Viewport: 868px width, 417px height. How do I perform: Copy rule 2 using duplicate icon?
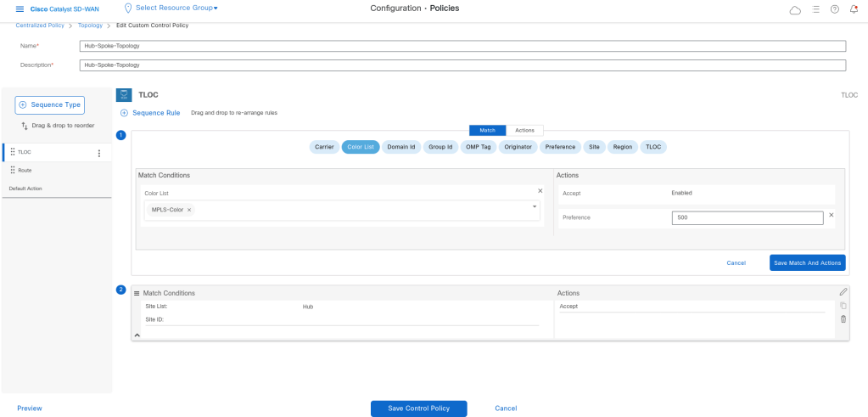pos(843,306)
